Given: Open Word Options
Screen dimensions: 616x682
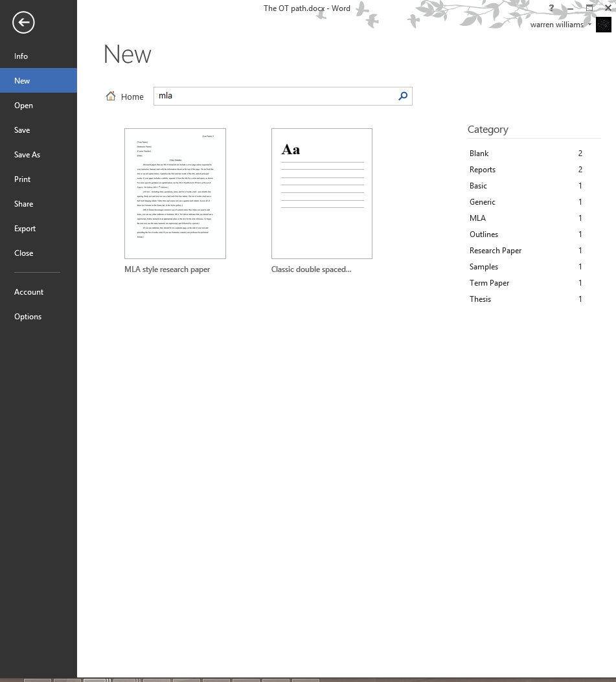Looking at the screenshot, I should tap(28, 317).
